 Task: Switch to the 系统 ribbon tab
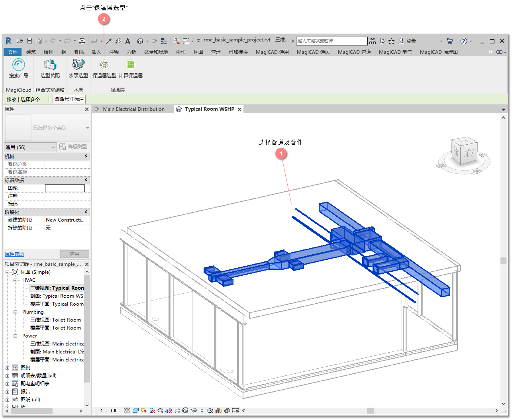coord(79,52)
